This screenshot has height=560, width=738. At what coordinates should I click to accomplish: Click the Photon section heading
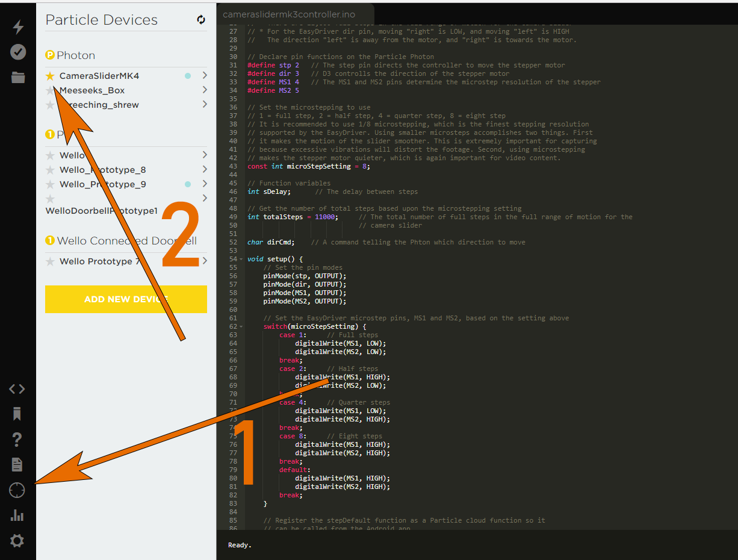click(x=76, y=55)
